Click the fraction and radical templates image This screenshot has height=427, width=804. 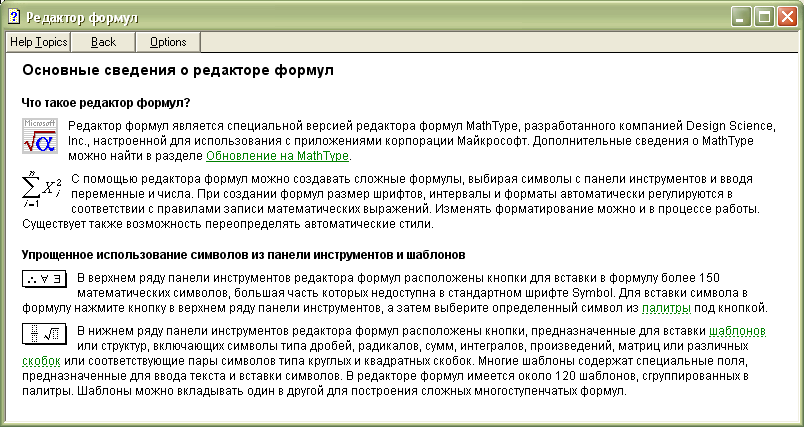[x=45, y=334]
